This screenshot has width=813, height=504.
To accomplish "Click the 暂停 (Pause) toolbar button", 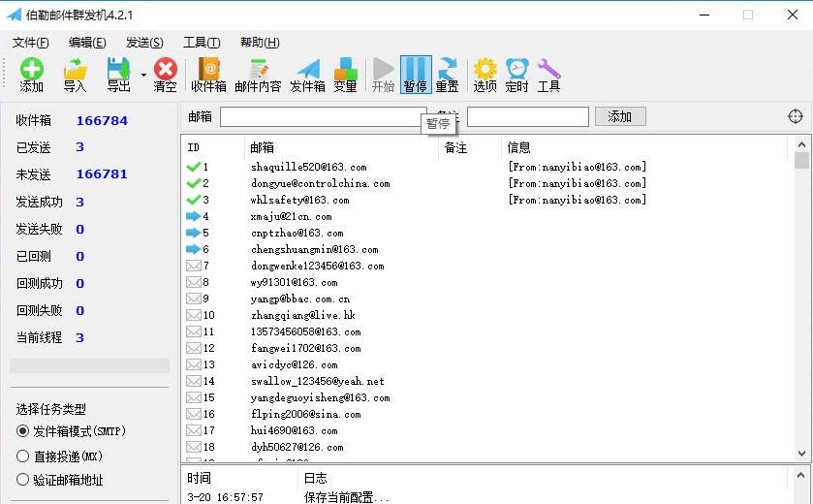I will point(416,76).
